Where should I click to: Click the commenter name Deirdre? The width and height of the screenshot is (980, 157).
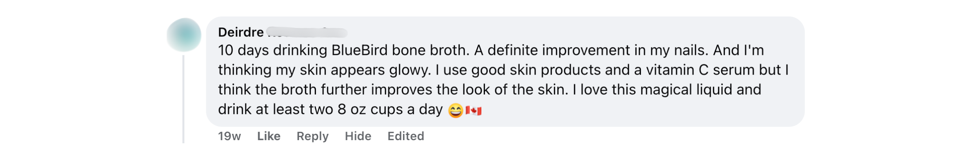241,32
